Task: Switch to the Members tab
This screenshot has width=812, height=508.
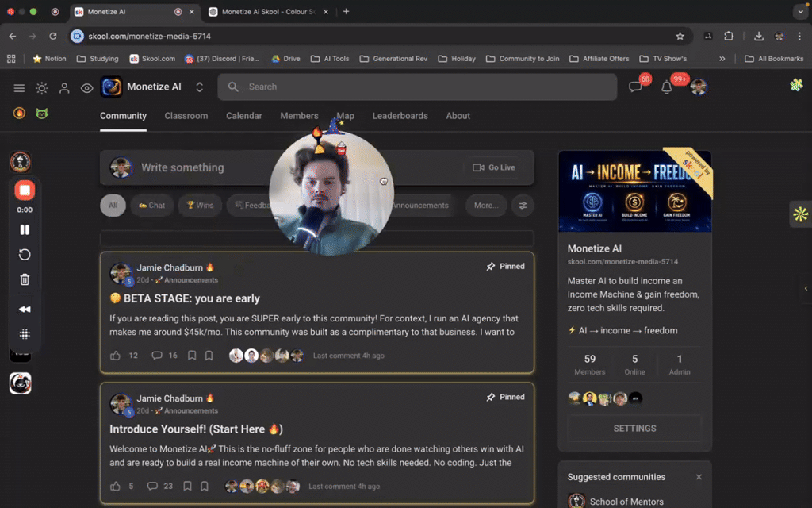Action: click(299, 116)
